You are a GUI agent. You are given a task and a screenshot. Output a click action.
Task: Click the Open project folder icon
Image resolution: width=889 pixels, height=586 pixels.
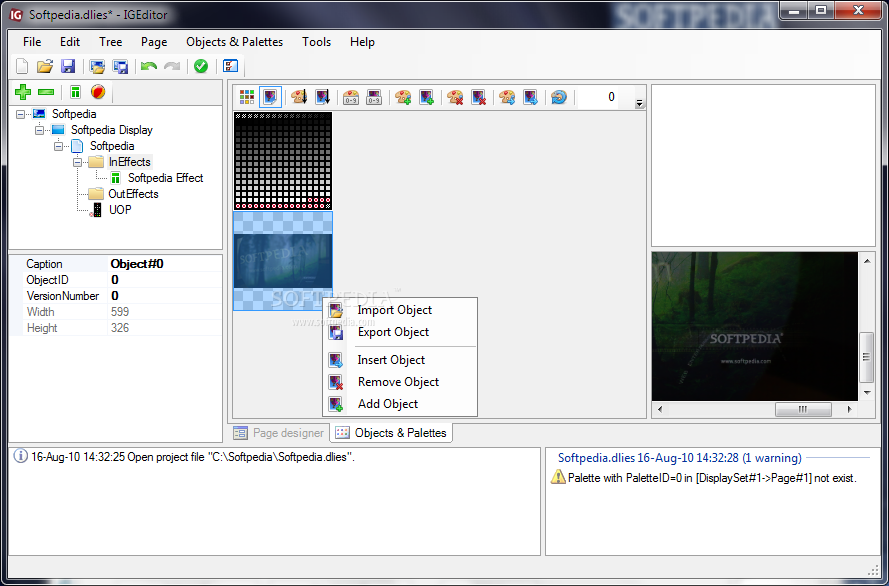coord(45,66)
